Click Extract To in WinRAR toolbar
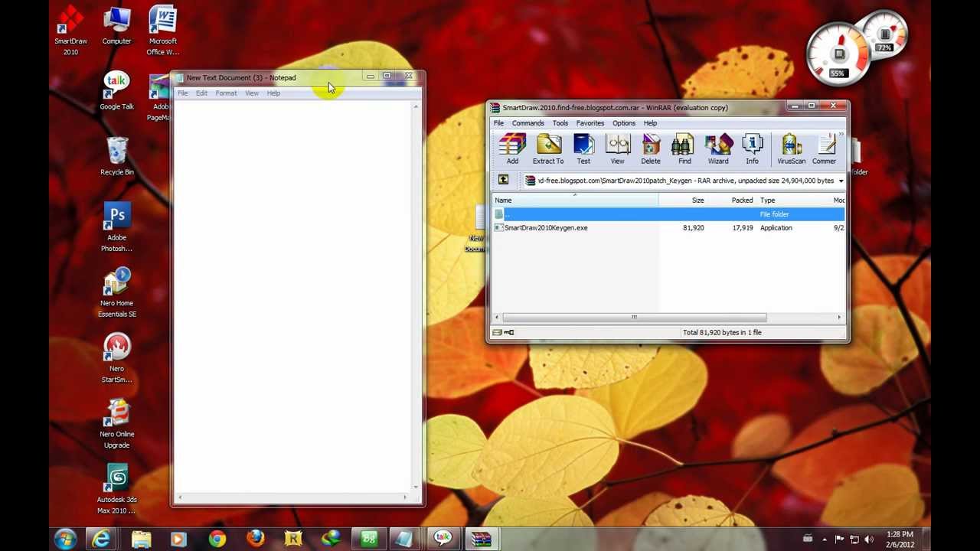Image resolution: width=980 pixels, height=551 pixels. coord(548,149)
